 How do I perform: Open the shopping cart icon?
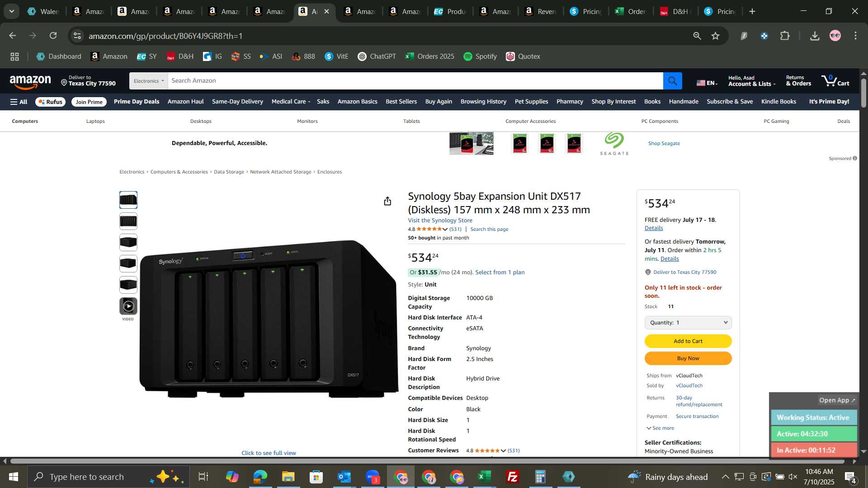point(835,81)
